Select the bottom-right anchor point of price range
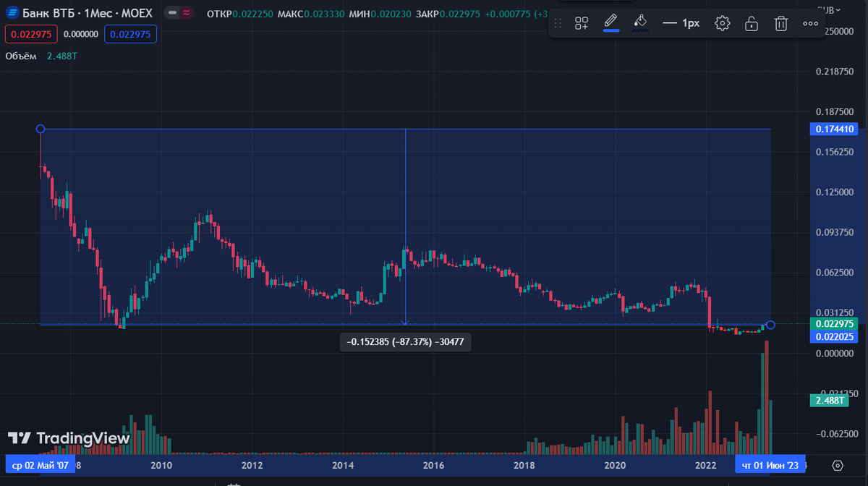Viewport: 868px width, 486px height. click(771, 325)
